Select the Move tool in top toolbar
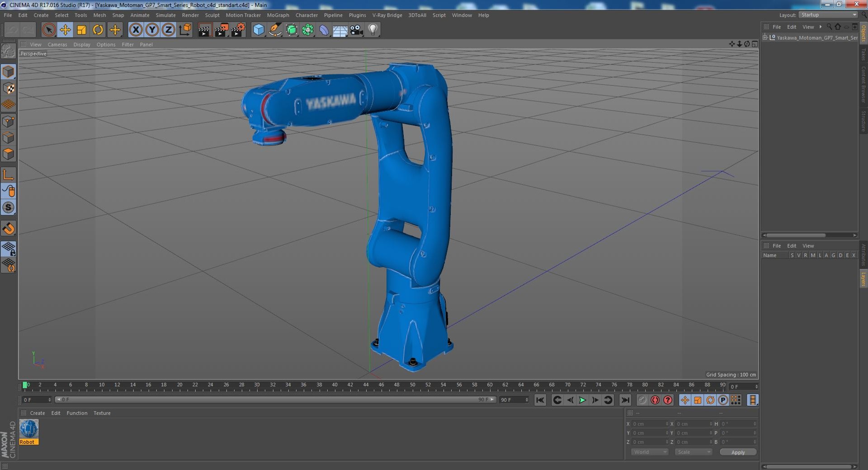This screenshot has height=470, width=868. pos(65,30)
